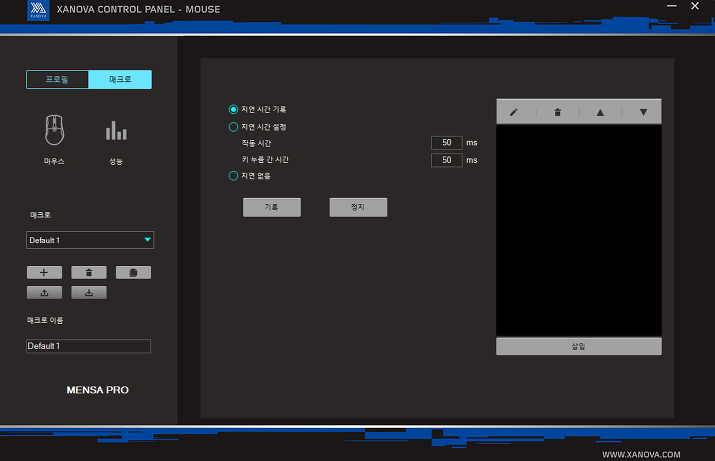715x461 pixels.
Task: Move macro step up with up triangle
Action: click(600, 112)
